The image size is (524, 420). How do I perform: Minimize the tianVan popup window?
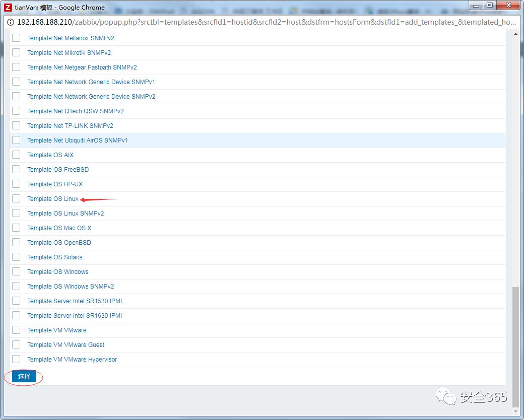(476, 5)
